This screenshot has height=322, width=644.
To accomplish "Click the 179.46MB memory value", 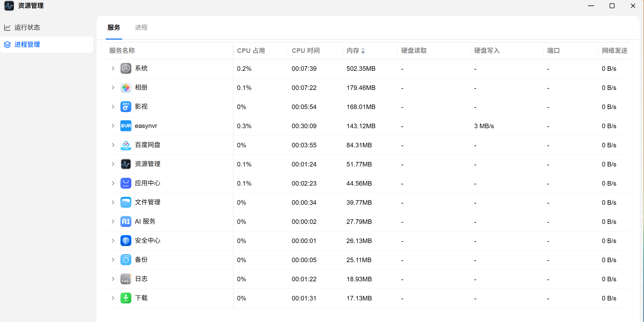I will coord(361,88).
